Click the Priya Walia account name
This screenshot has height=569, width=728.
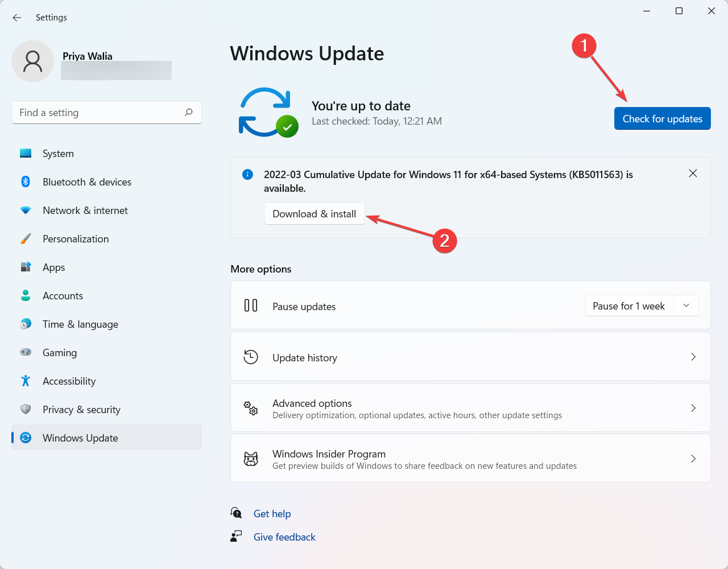[x=88, y=56]
